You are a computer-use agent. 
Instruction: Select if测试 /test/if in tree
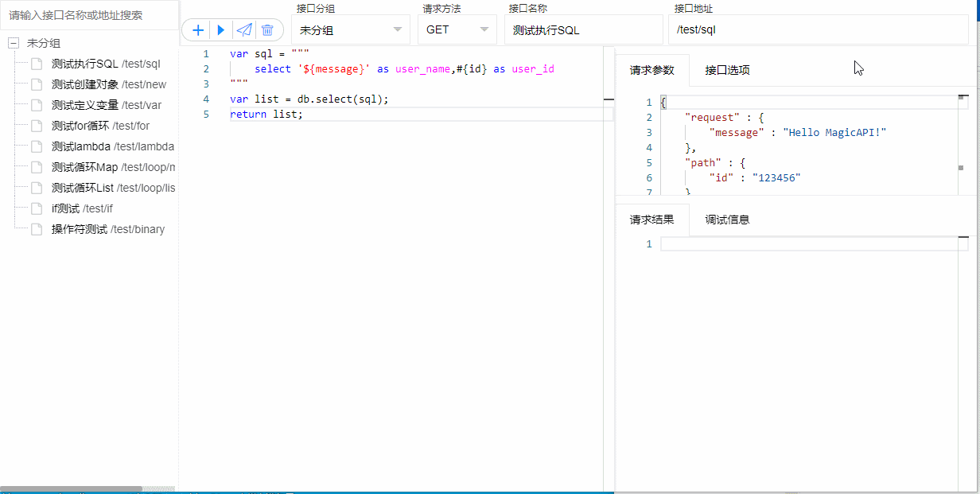point(82,208)
